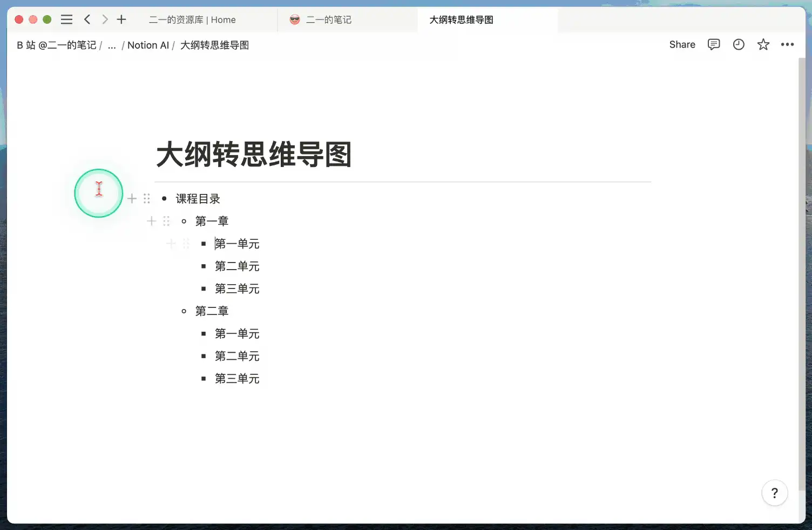Screen dimensions: 812x530
Task: Click the vertical scrollbar on right
Action: [801, 270]
